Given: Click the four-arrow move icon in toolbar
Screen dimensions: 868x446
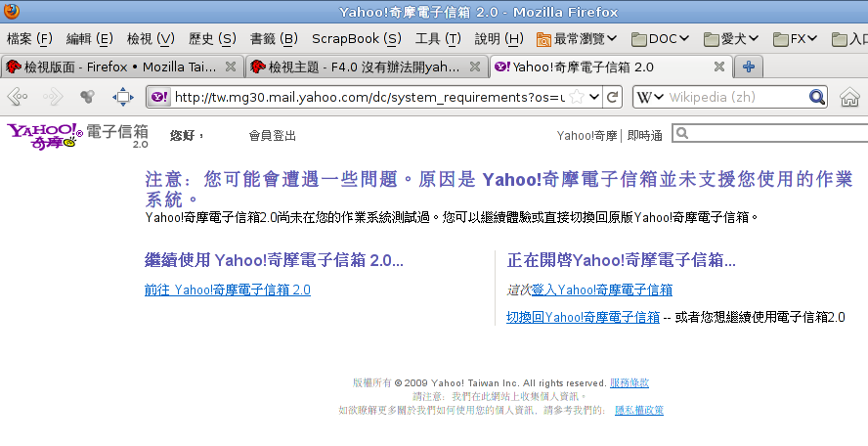Looking at the screenshot, I should (122, 97).
